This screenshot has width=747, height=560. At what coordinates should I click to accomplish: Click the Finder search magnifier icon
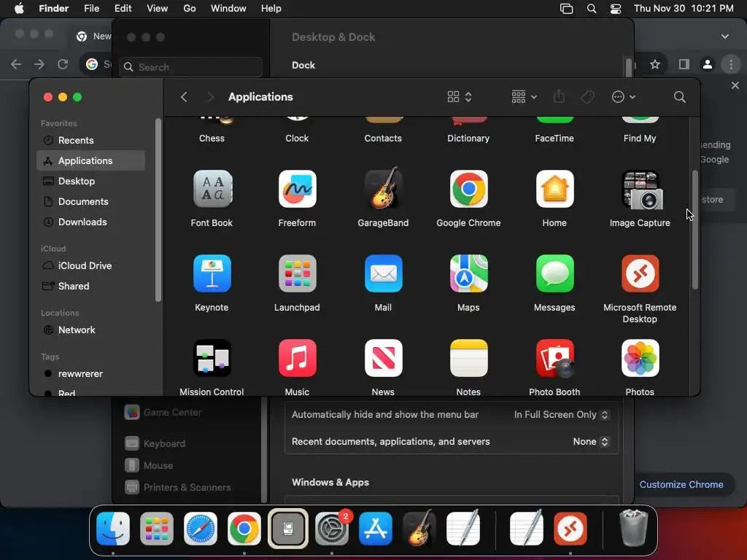pos(680,97)
